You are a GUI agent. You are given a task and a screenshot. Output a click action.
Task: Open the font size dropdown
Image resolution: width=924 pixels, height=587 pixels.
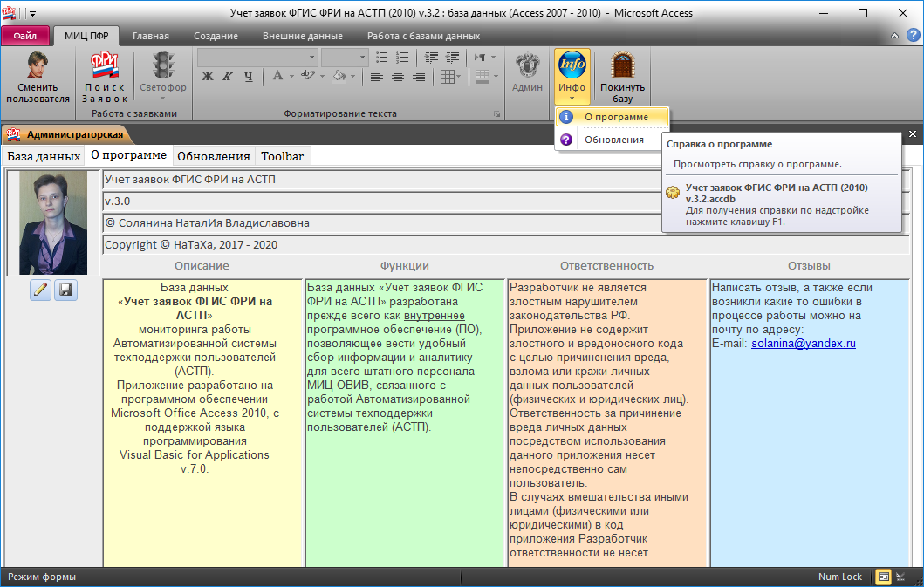(362, 57)
